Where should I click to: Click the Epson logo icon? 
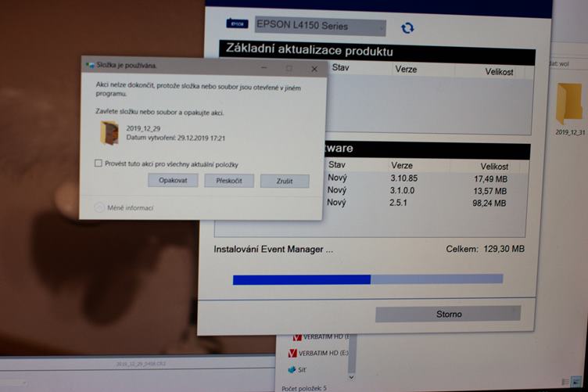tap(237, 23)
